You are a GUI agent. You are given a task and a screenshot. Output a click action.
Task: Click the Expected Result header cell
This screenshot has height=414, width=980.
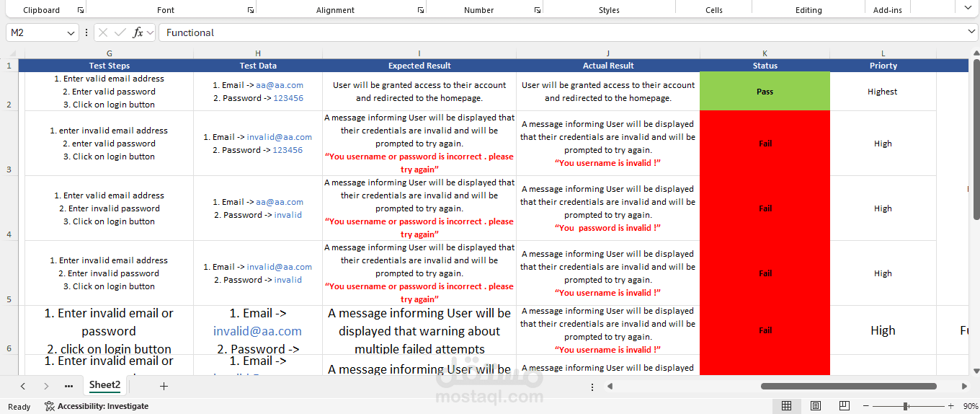(x=419, y=66)
